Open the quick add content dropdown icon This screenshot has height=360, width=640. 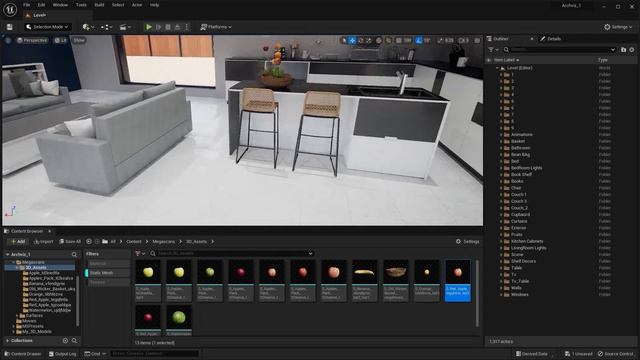88,27
